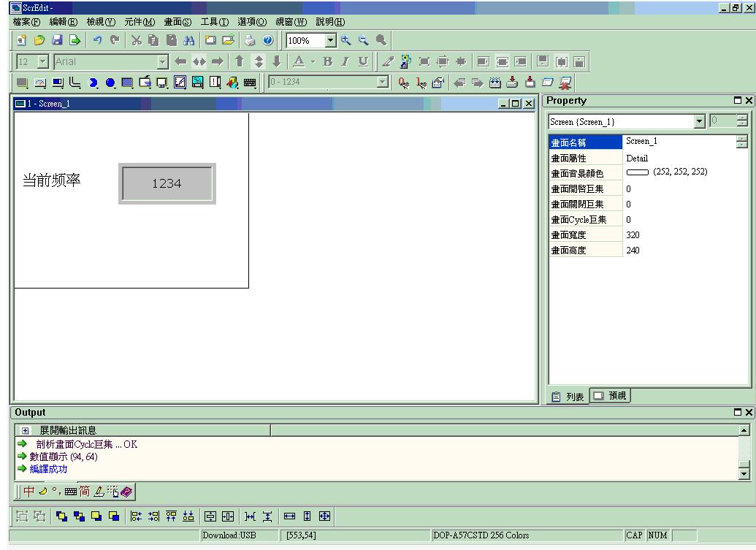
Task: Click the Undo arrow icon
Action: tap(97, 41)
